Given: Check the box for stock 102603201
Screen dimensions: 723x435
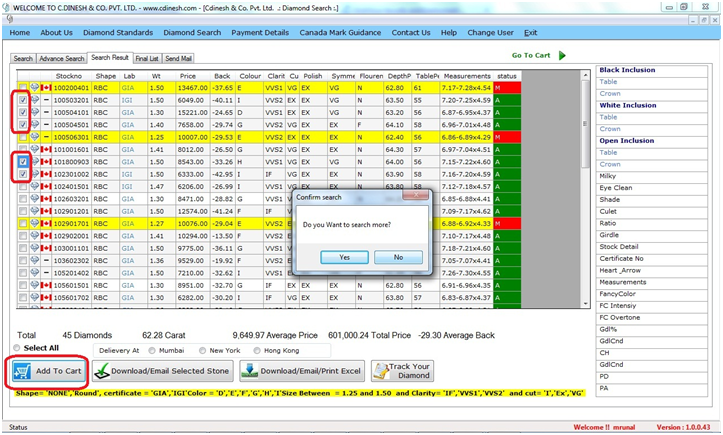Looking at the screenshot, I should coord(23,199).
